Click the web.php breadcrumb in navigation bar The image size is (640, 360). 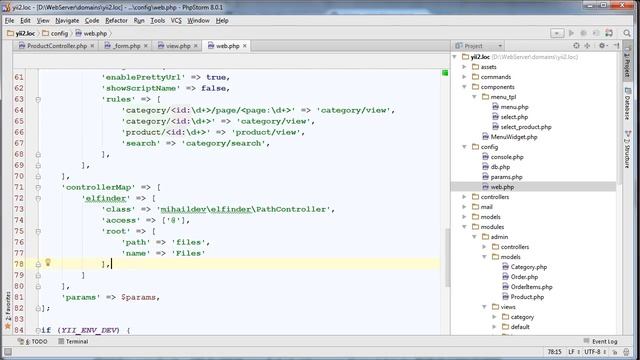tap(91, 33)
